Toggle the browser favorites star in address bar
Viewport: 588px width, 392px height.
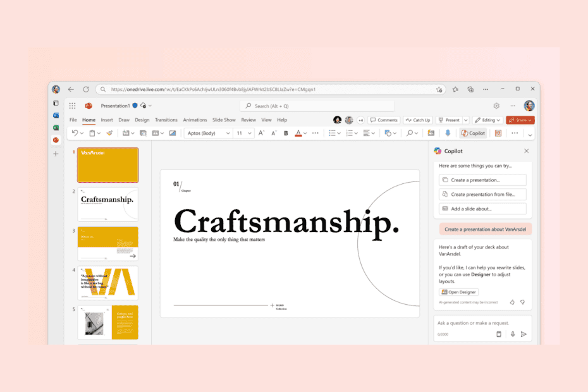click(439, 89)
